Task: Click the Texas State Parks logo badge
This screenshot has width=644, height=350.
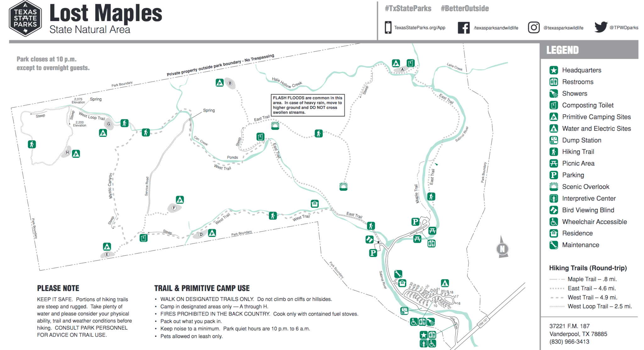Action: coord(25,18)
